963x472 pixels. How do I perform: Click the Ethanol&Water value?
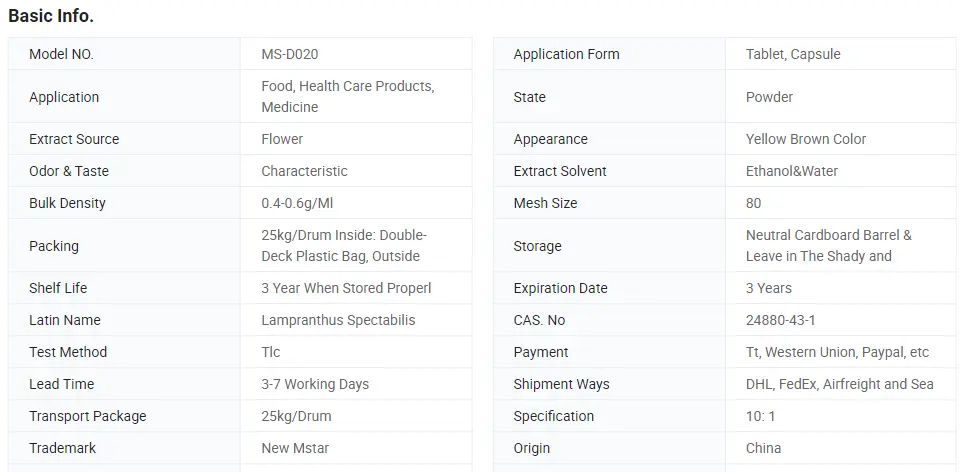coord(792,171)
